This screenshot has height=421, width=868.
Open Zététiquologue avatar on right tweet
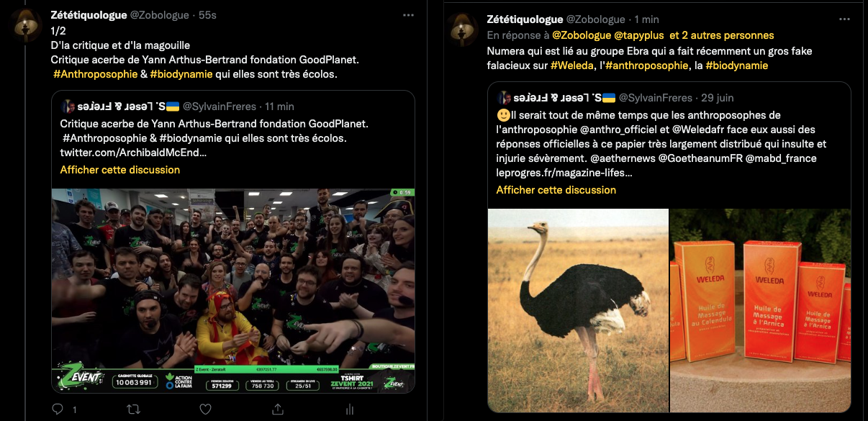click(464, 30)
